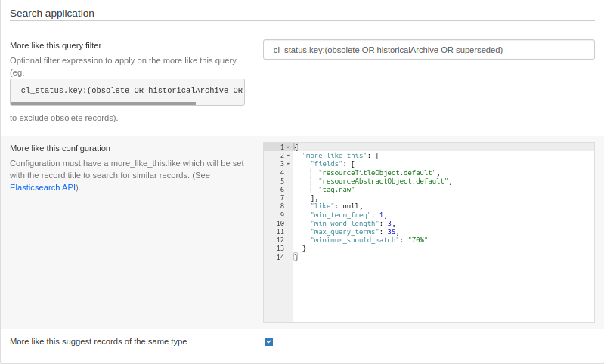Place cursor on "resourceAbstractObject.default" entry
Screen dimensions: 604x364
[x=384, y=181]
